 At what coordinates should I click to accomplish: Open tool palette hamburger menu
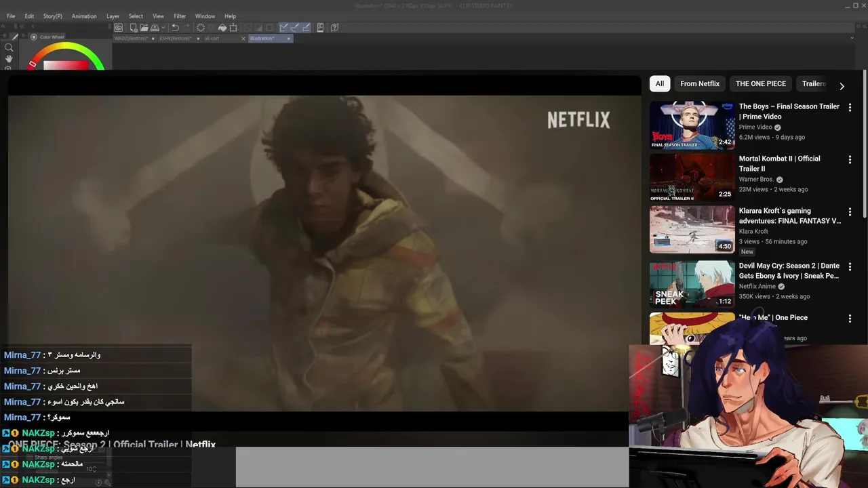point(5,36)
